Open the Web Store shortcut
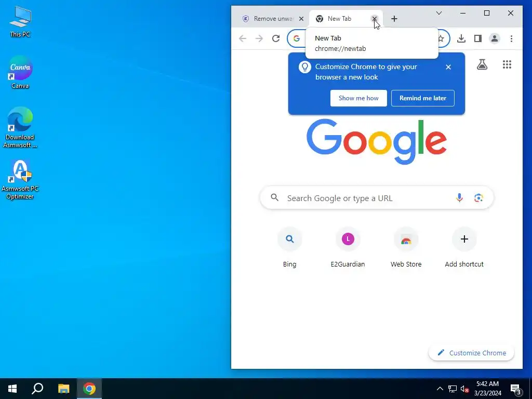Viewport: 532px width, 399px height. [x=406, y=248]
